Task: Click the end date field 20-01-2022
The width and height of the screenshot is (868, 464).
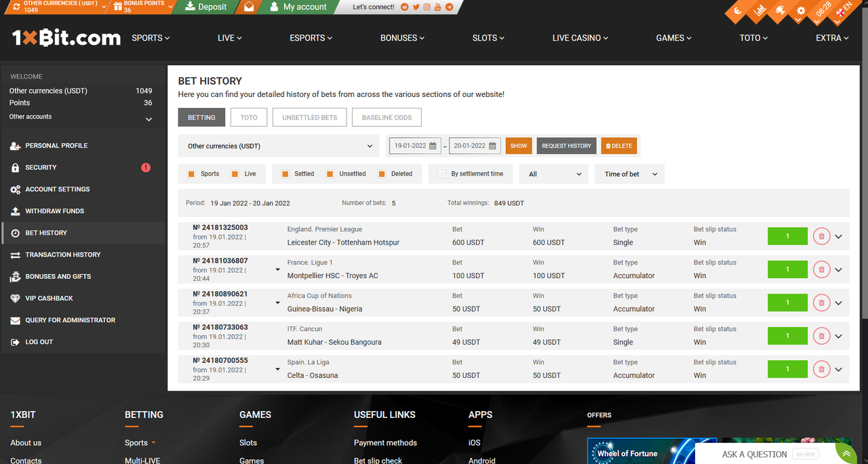Action: [475, 146]
